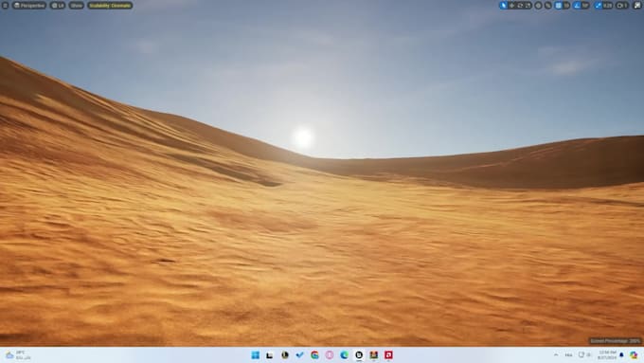Toggle surface snapping icon
Image resolution: width=644 pixels, height=363 pixels.
pyautogui.click(x=548, y=6)
